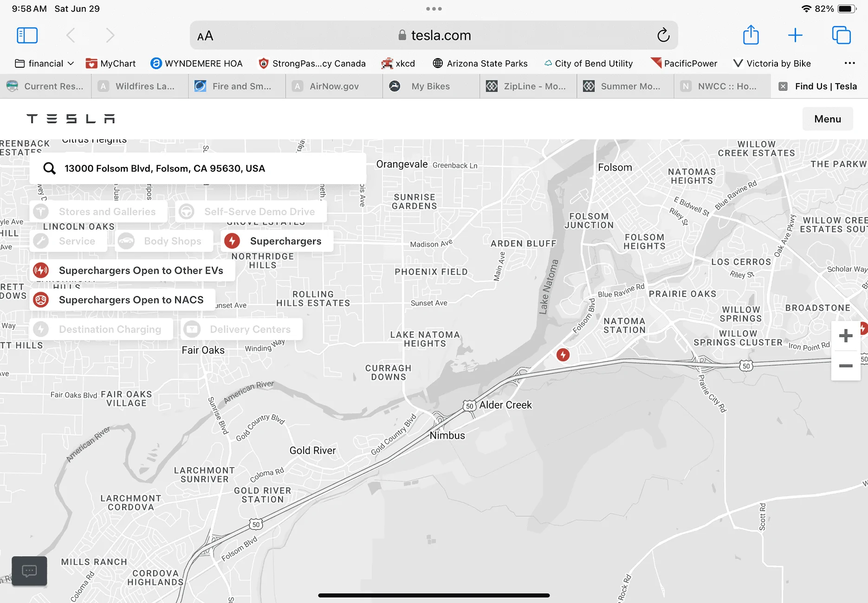Toggle Superchargers Open to NACS filter
This screenshot has height=603, width=868.
click(x=123, y=300)
